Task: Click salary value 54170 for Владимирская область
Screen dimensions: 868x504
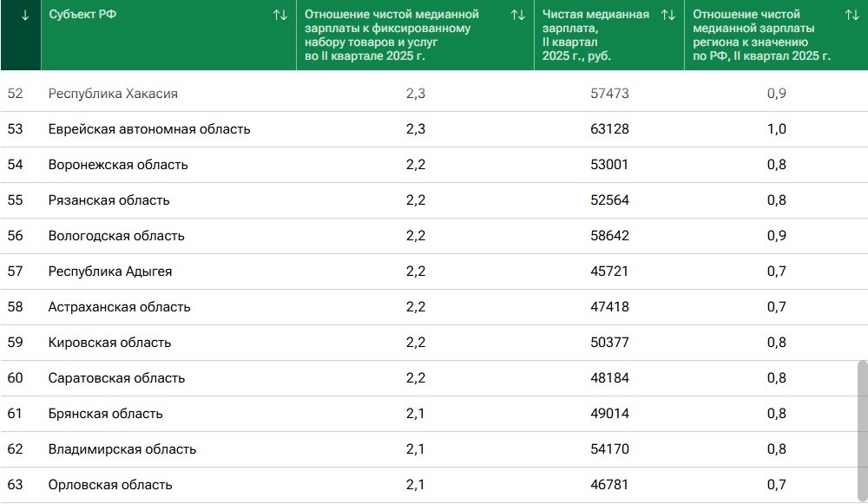Action: (608, 449)
